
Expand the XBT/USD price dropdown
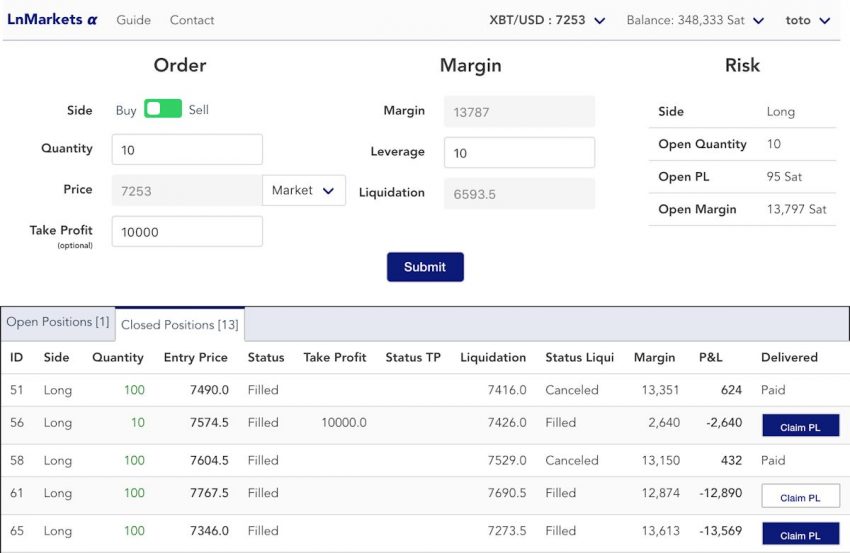pos(547,20)
